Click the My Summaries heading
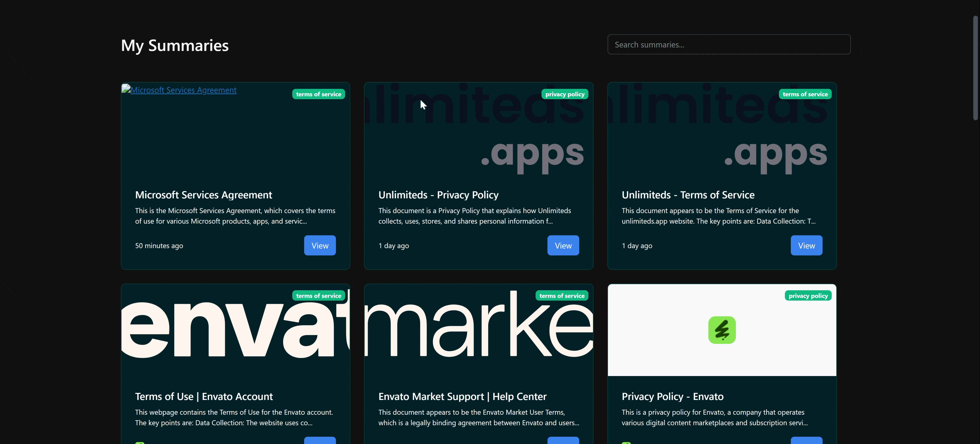Viewport: 980px width, 444px height. point(175,46)
